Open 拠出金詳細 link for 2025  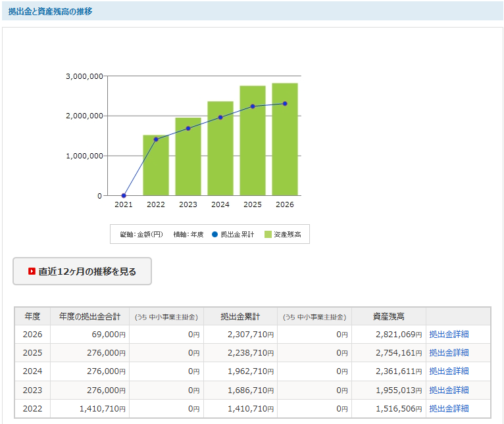pyautogui.click(x=449, y=353)
